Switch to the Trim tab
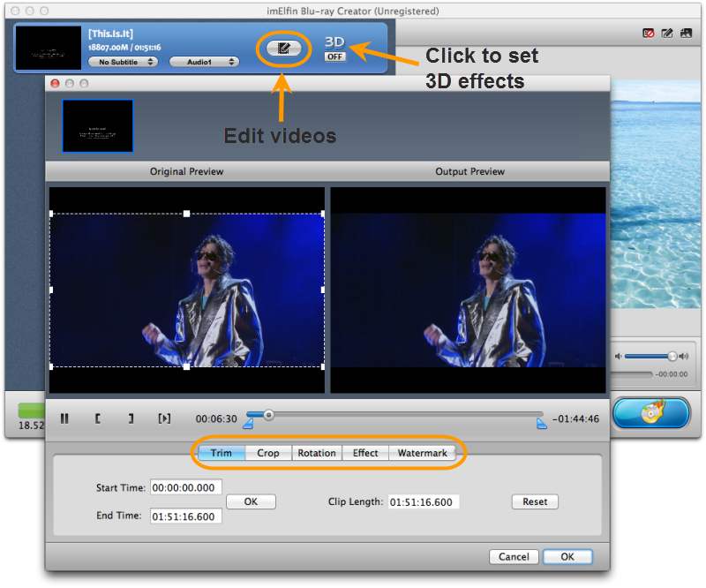This screenshot has width=706, height=588. [x=222, y=453]
